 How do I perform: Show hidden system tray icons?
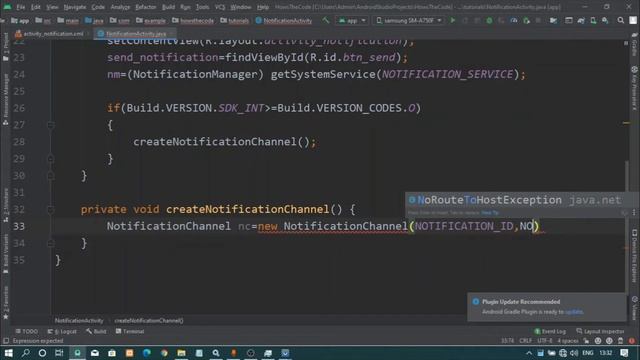coord(529,353)
